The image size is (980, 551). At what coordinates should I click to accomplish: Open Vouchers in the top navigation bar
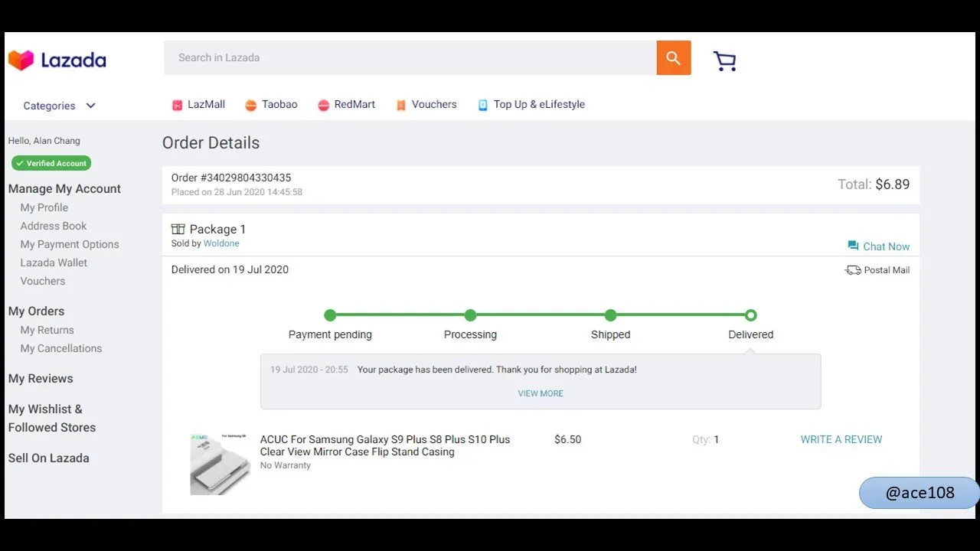[x=434, y=105]
